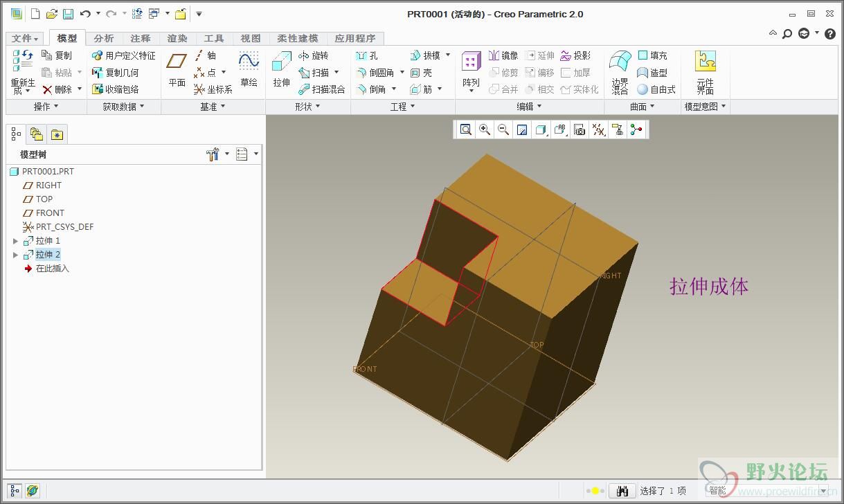Undo the last action
The height and width of the screenshot is (504, 844).
[85, 14]
